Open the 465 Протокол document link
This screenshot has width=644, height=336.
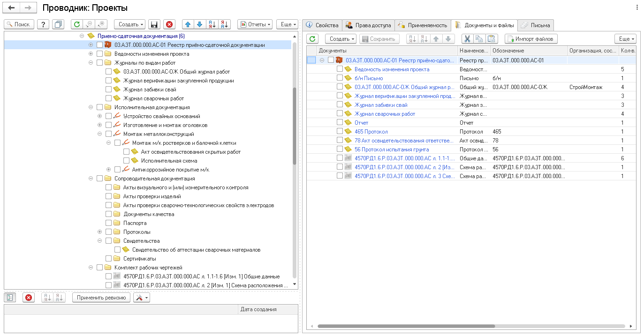coord(371,132)
